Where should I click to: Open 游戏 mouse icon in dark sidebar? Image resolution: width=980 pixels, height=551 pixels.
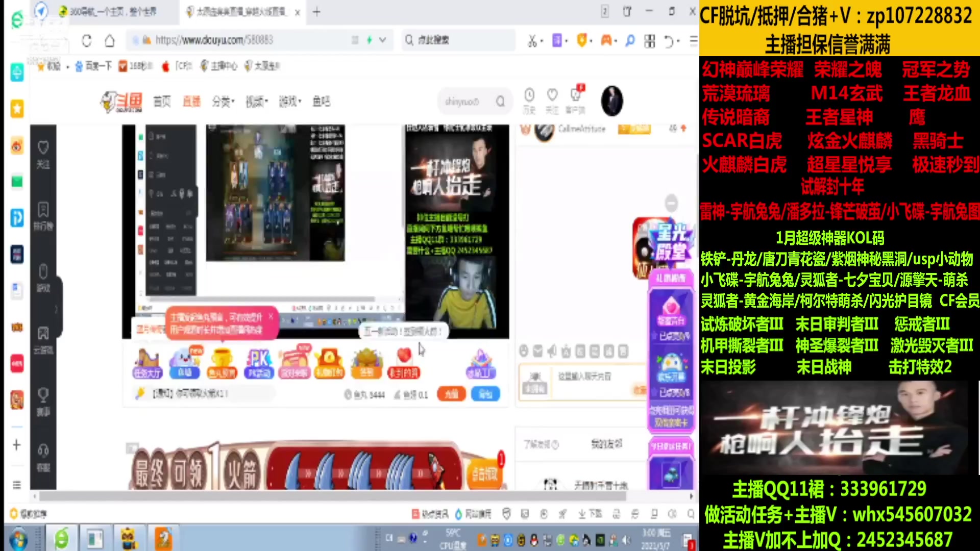click(43, 278)
